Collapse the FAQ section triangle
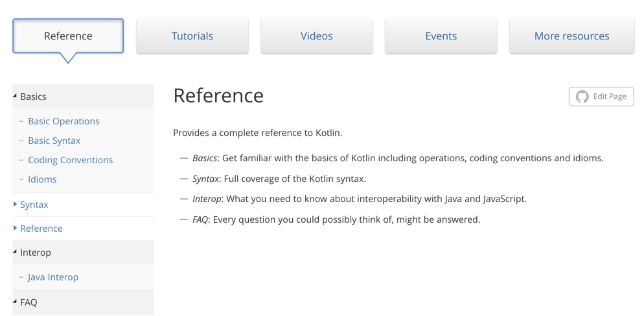Image resolution: width=644 pixels, height=316 pixels. tap(15, 302)
